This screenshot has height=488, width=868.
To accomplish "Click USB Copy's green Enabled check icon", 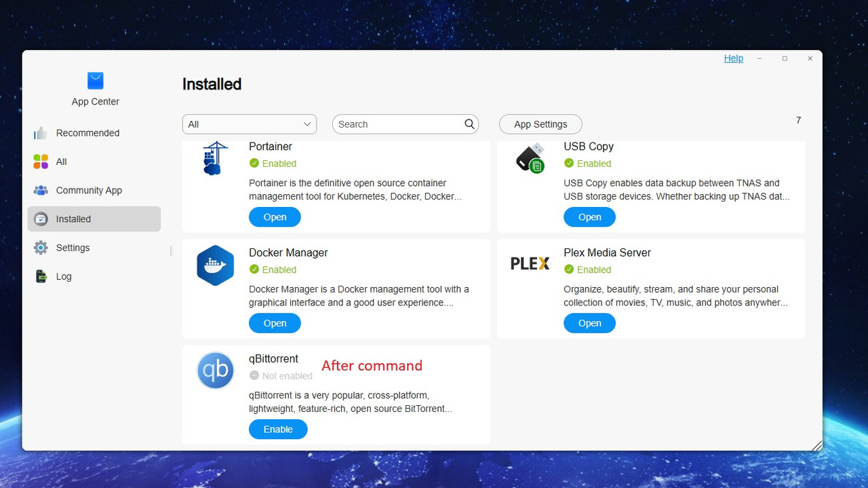I will click(x=569, y=163).
